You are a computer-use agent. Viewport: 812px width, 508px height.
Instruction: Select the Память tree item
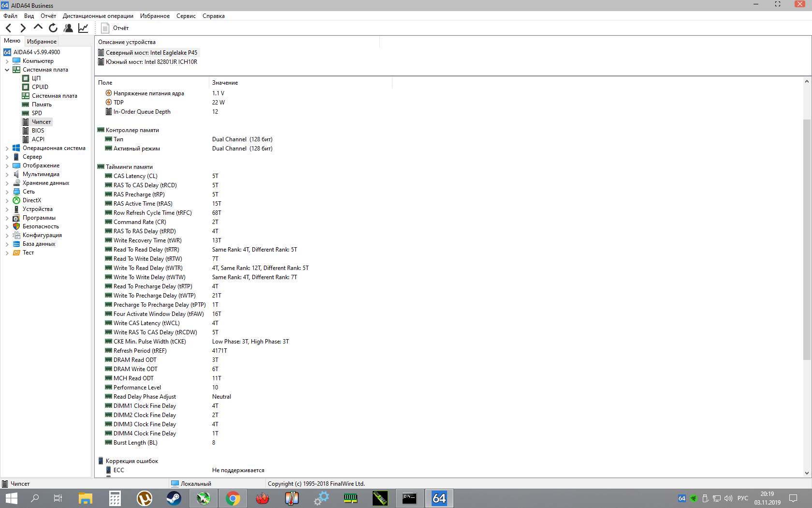pos(42,105)
